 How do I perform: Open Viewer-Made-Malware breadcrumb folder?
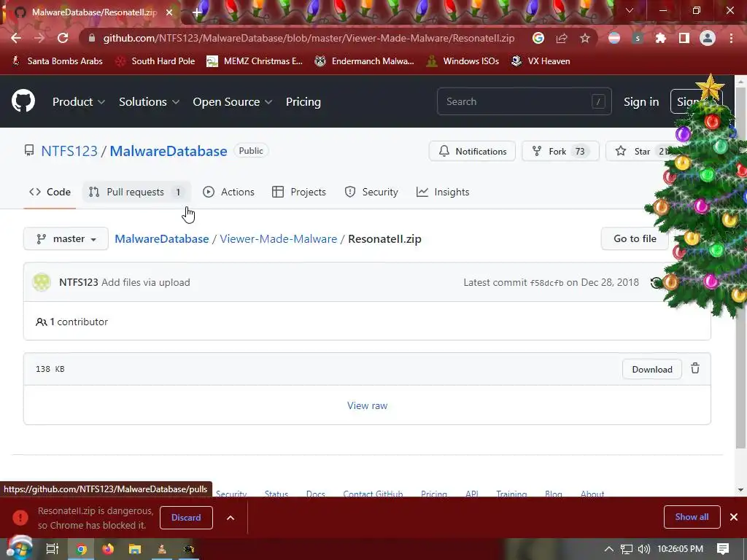pos(278,238)
